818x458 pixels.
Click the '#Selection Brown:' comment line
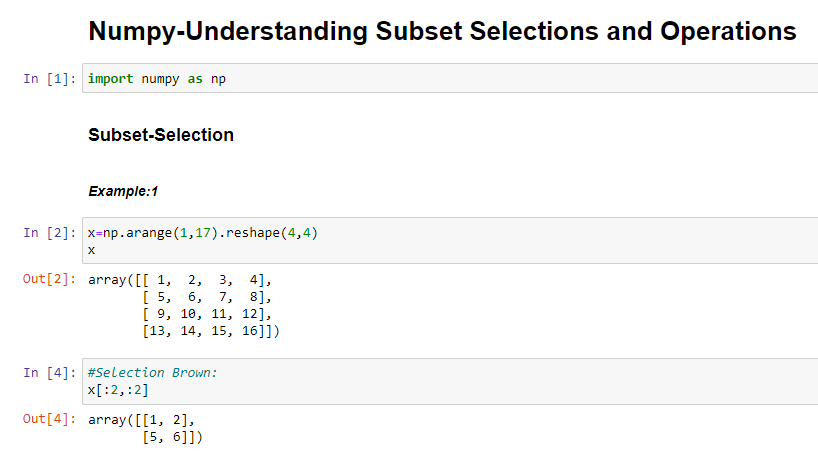[x=152, y=372]
